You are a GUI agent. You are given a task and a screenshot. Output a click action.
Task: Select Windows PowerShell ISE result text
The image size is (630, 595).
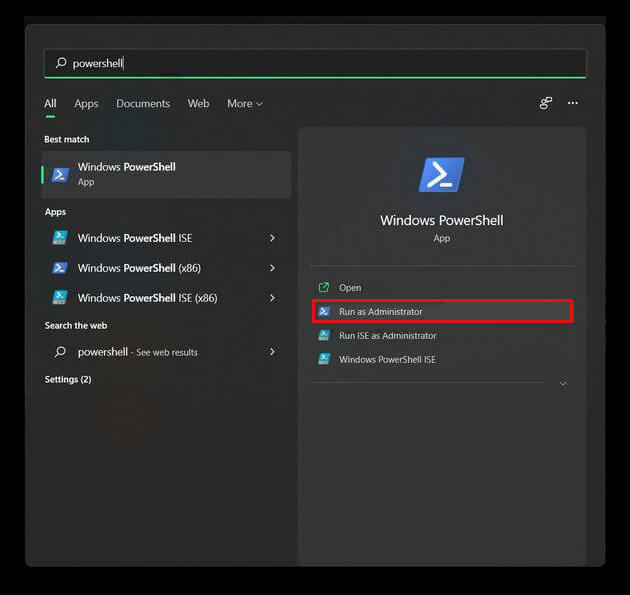(x=135, y=238)
